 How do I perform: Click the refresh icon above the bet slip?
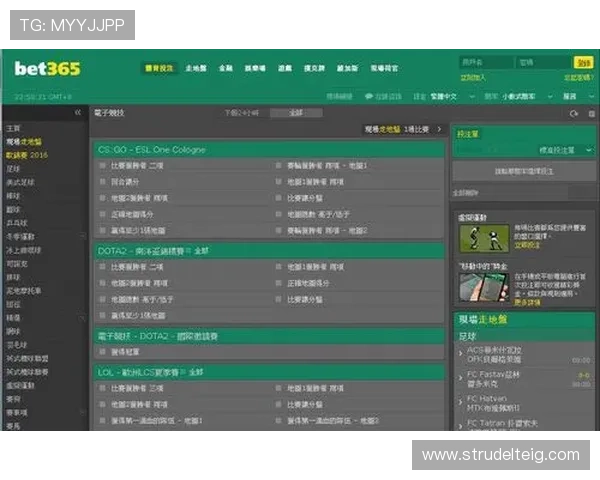pyautogui.click(x=574, y=114)
